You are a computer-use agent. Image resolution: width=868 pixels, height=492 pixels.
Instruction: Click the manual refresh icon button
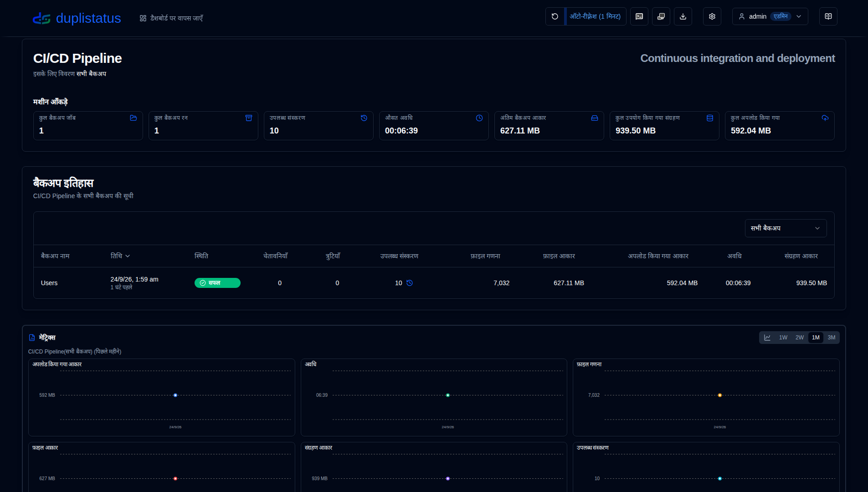click(555, 16)
